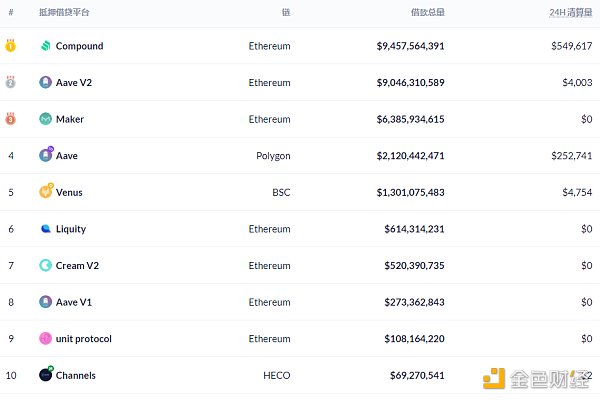Open the Channels platform name
The width and height of the screenshot is (600, 400).
point(76,376)
